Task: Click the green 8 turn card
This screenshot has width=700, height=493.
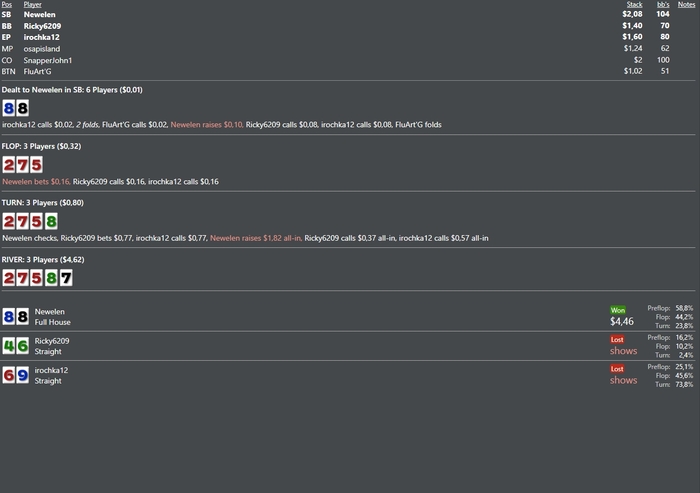Action: point(51,221)
